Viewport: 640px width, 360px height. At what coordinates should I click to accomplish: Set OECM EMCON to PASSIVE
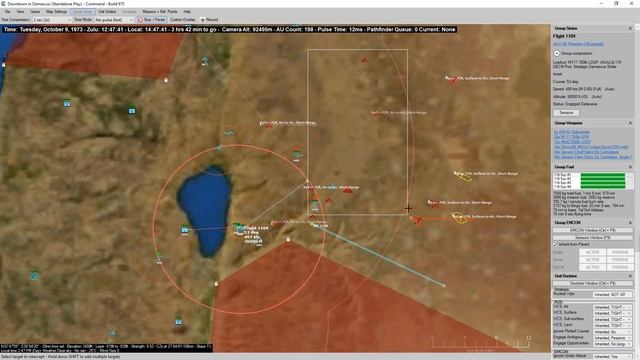point(620,267)
